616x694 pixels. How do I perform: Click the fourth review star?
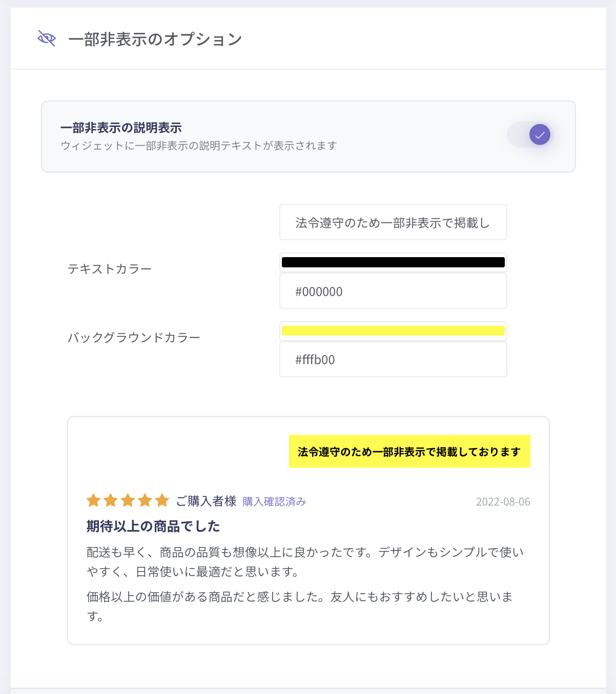145,500
